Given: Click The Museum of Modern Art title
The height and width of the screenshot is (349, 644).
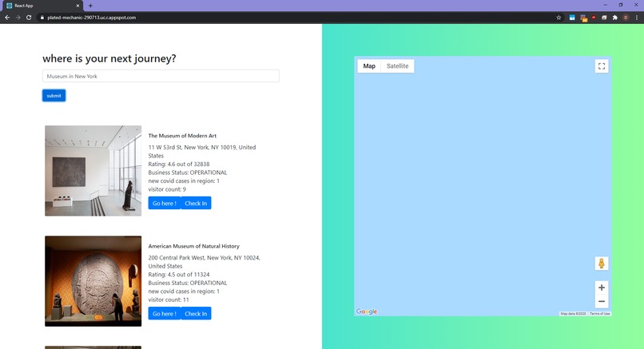Looking at the screenshot, I should click(x=182, y=136).
